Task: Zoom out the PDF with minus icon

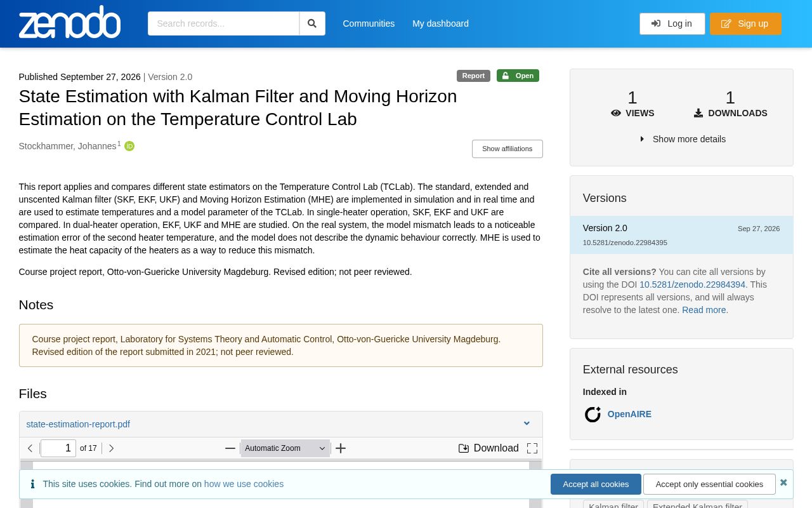Action: pos(230,448)
